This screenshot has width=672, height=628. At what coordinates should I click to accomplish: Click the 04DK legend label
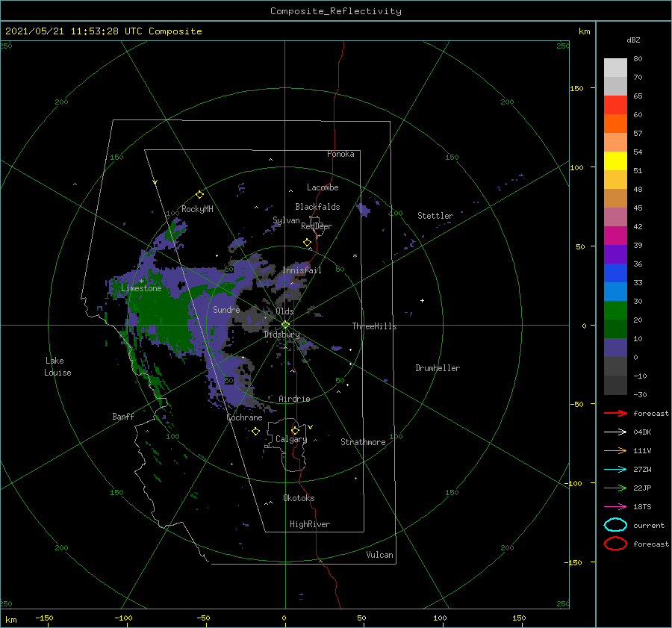642,432
